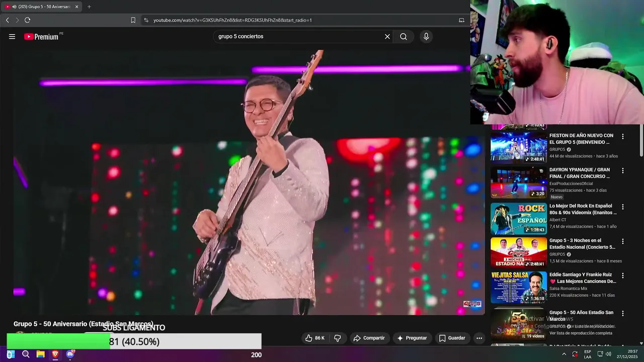Open the sync tray icon with red dot

(x=575, y=354)
